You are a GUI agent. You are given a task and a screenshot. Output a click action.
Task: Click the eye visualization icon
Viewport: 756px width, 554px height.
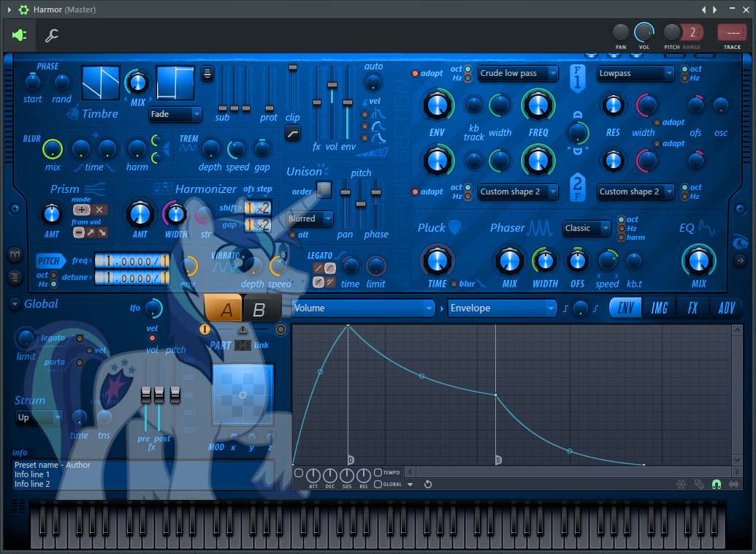740,242
